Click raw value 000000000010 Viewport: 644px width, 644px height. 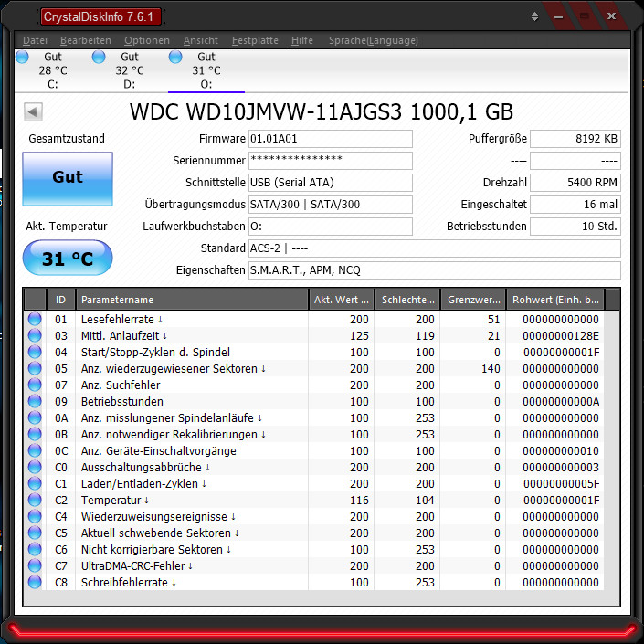[x=561, y=451]
